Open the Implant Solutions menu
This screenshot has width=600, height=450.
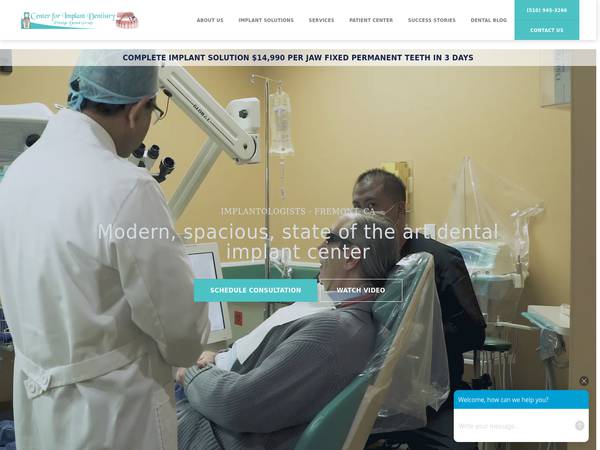266,20
